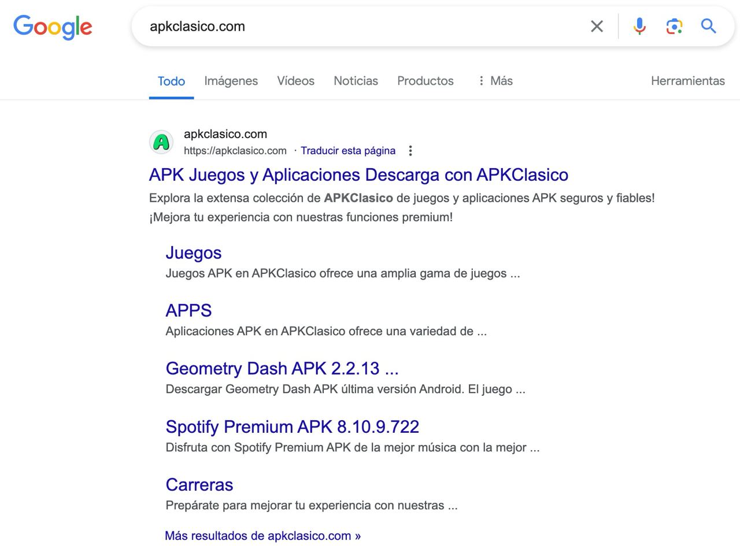Click 'Descargar Geometry Dash APK última' snippet
This screenshot has height=560, width=740.
coord(345,389)
